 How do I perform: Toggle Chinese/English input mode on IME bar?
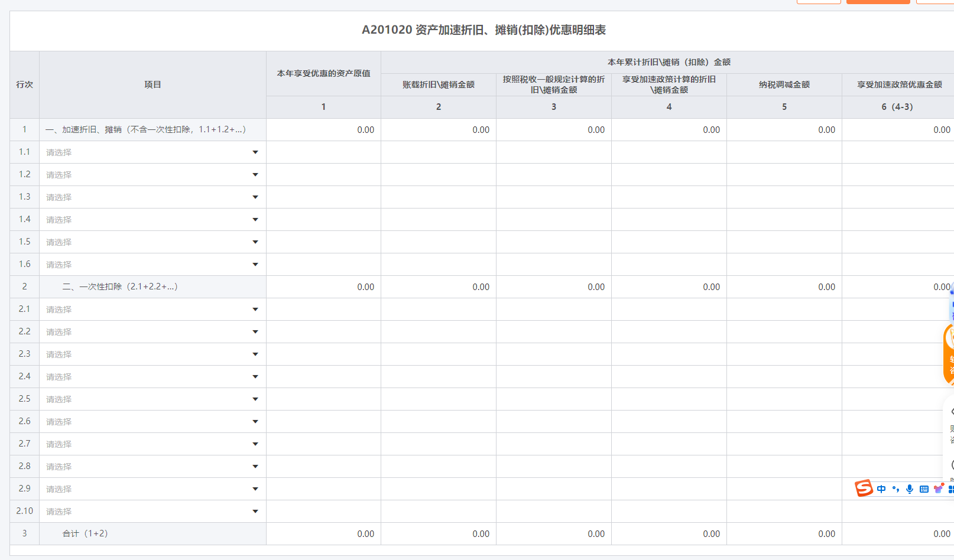881,489
